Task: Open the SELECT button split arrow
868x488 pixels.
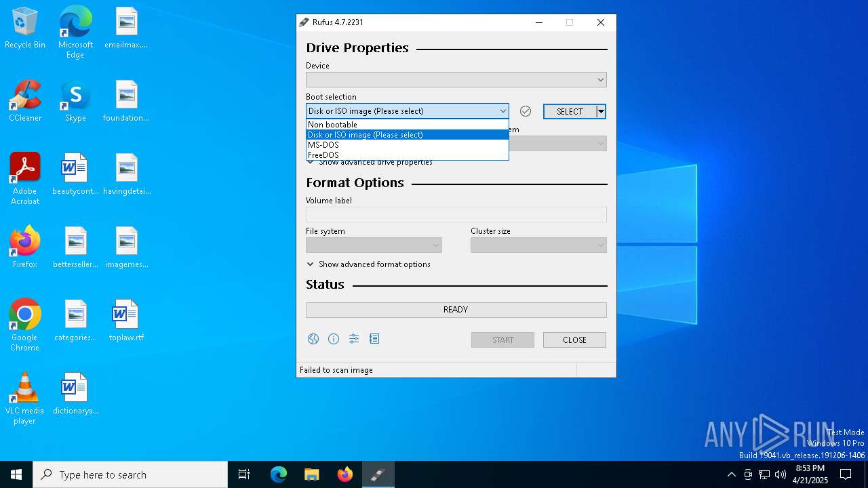Action: tap(601, 111)
